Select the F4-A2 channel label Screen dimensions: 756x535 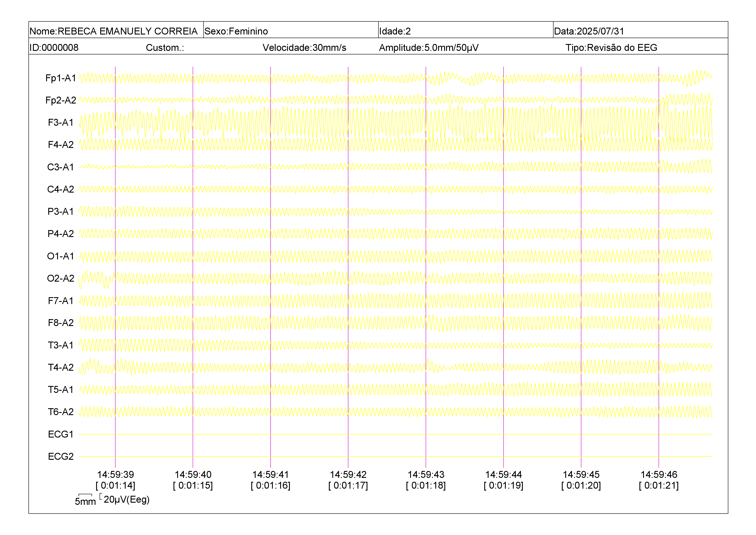pos(61,145)
